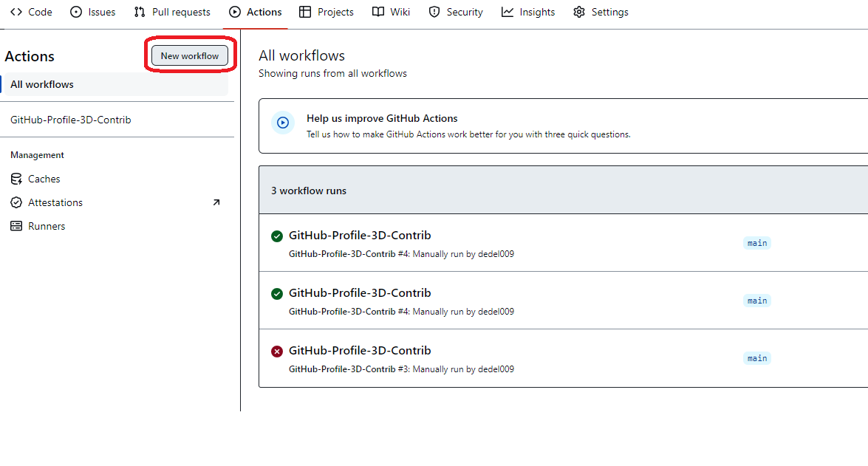The height and width of the screenshot is (466, 868).
Task: Go to Pull requests tab
Action: [172, 12]
